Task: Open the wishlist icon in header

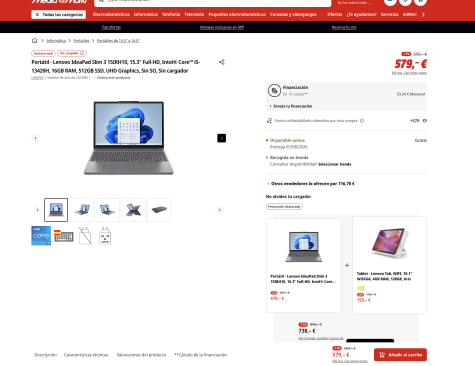Action: [405, 1]
